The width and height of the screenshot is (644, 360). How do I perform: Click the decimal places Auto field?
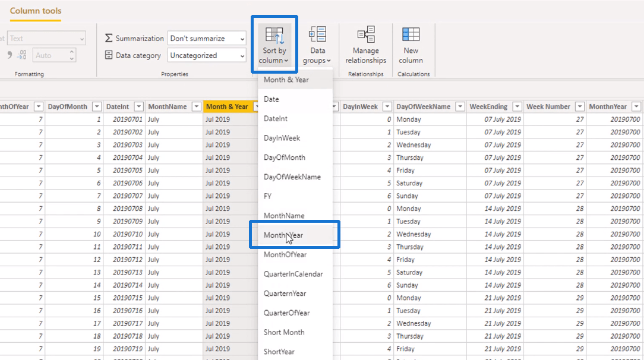pos(50,55)
